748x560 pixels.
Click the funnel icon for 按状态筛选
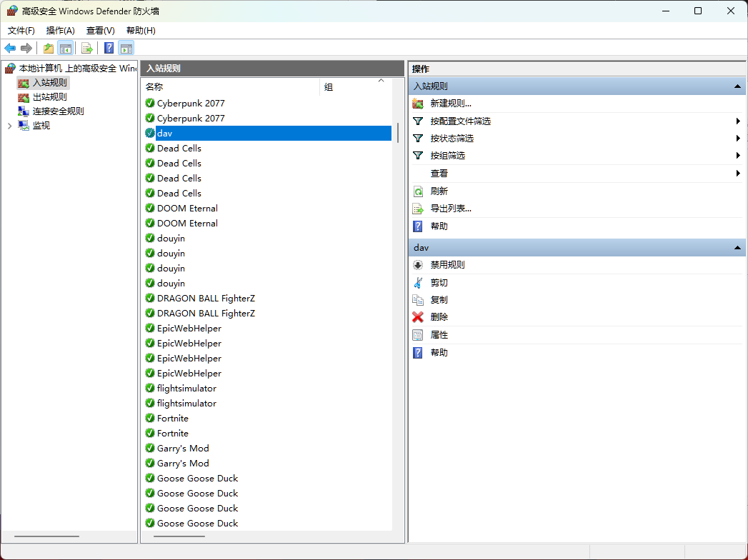418,139
